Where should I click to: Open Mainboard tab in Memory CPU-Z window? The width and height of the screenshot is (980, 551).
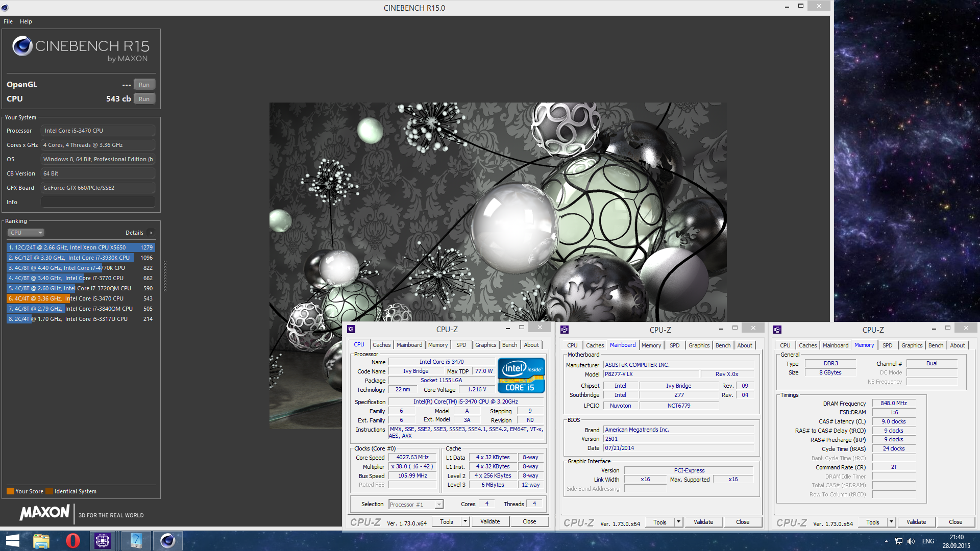click(x=836, y=345)
